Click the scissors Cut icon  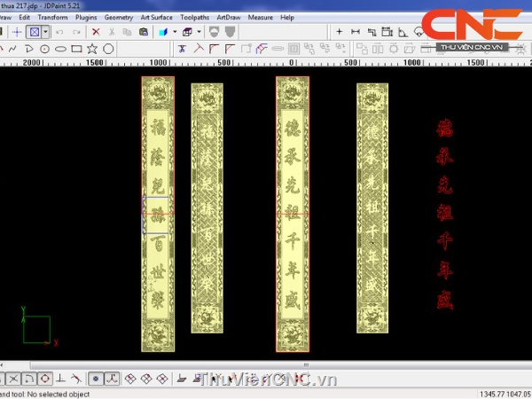pyautogui.click(x=112, y=32)
